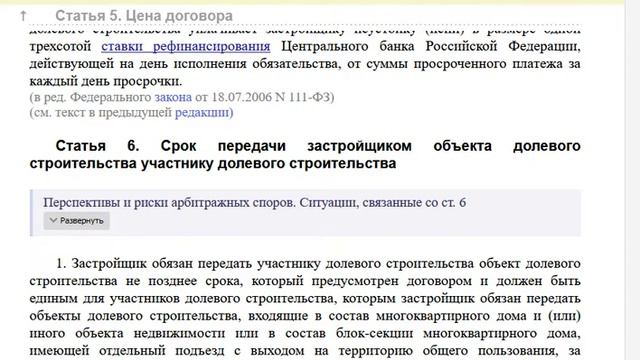Click 'Перспективы и риски арбитражных споров' title

point(254,202)
